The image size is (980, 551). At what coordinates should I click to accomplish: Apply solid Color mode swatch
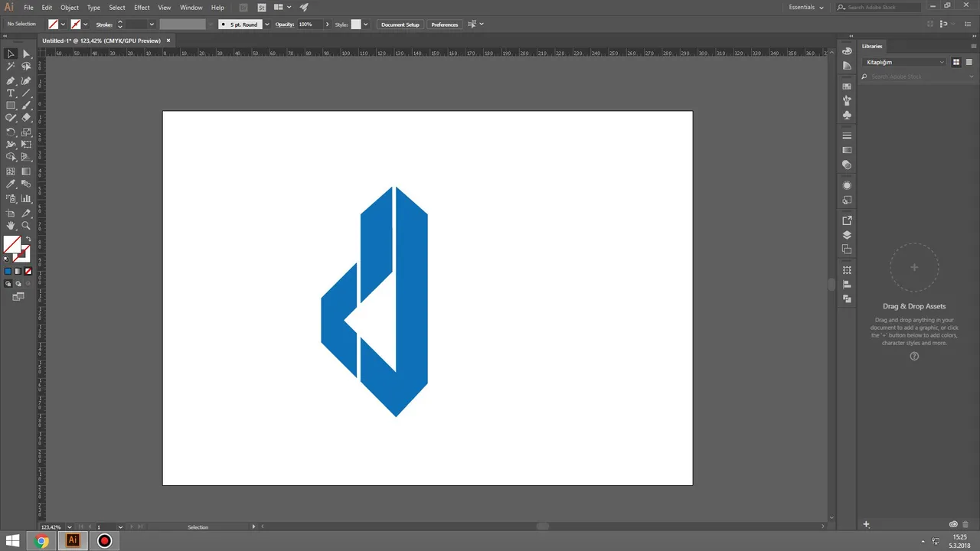[x=8, y=271]
